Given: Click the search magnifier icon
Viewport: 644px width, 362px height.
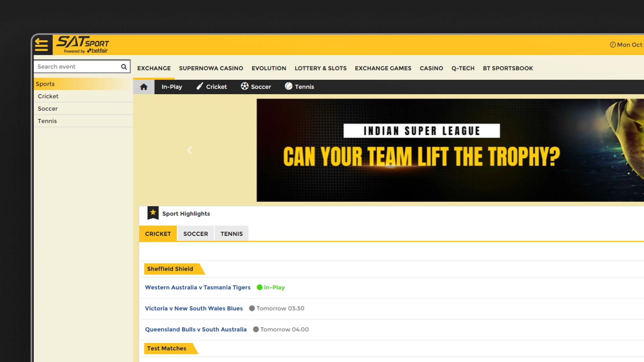Looking at the screenshot, I should (x=124, y=67).
